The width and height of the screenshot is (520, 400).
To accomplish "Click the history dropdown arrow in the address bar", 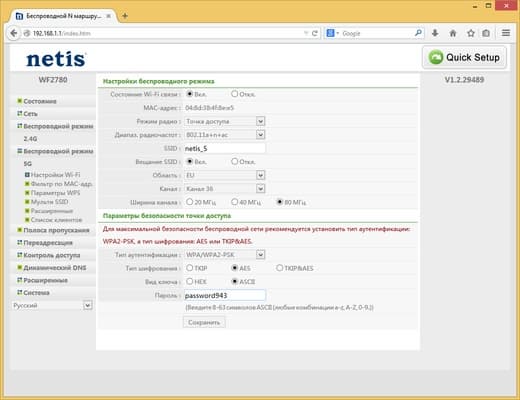I will (306, 33).
